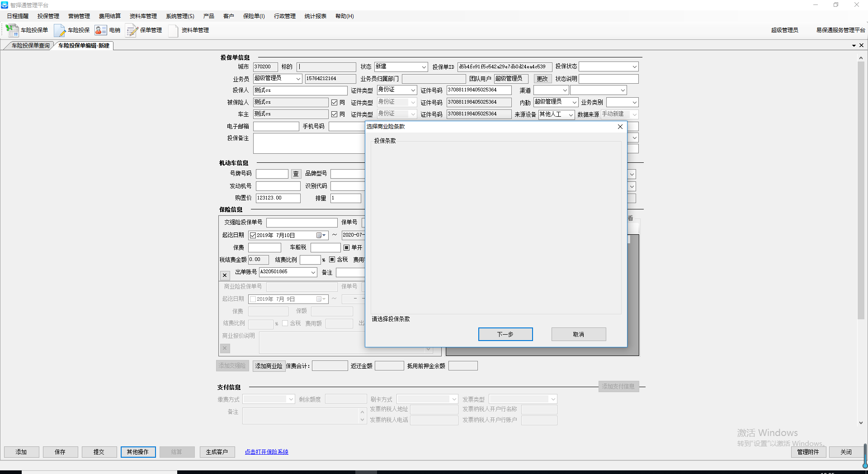Expand the 来源设备 dropdown showing 其他人工
Image resolution: width=868 pixels, height=474 pixels.
click(x=571, y=115)
